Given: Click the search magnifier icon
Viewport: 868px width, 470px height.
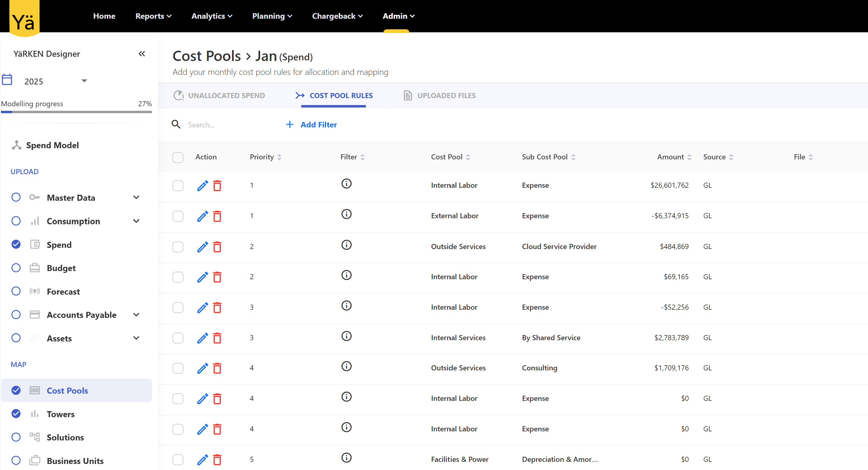Looking at the screenshot, I should (x=176, y=125).
